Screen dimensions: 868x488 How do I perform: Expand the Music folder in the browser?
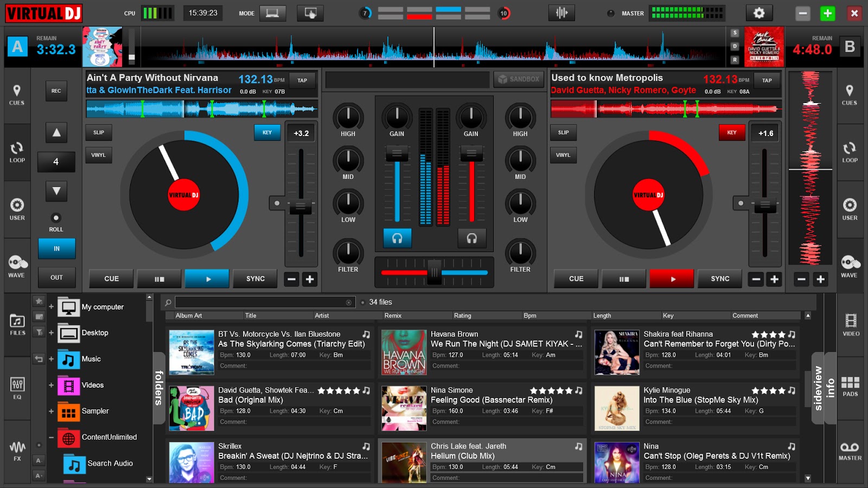[50, 359]
